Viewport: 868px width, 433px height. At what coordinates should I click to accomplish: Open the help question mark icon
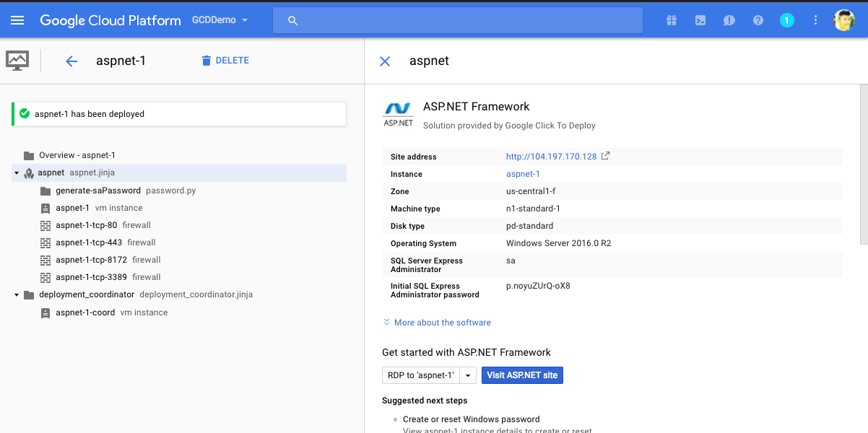(x=758, y=20)
